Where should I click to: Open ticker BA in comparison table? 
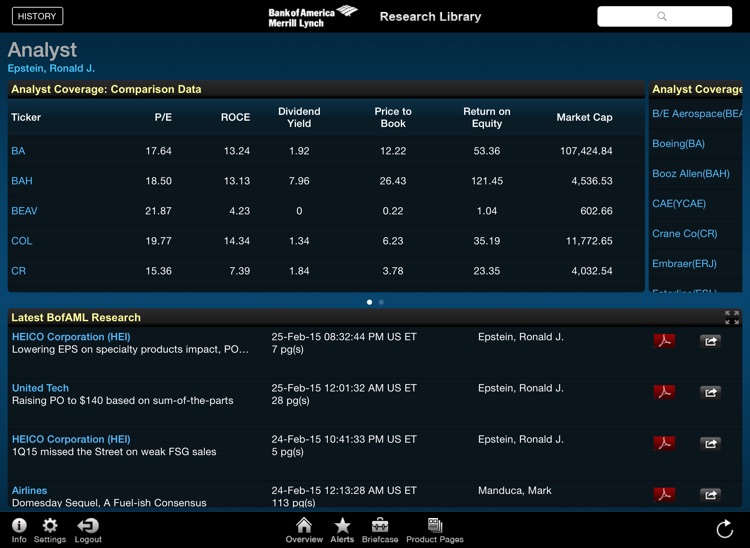18,151
